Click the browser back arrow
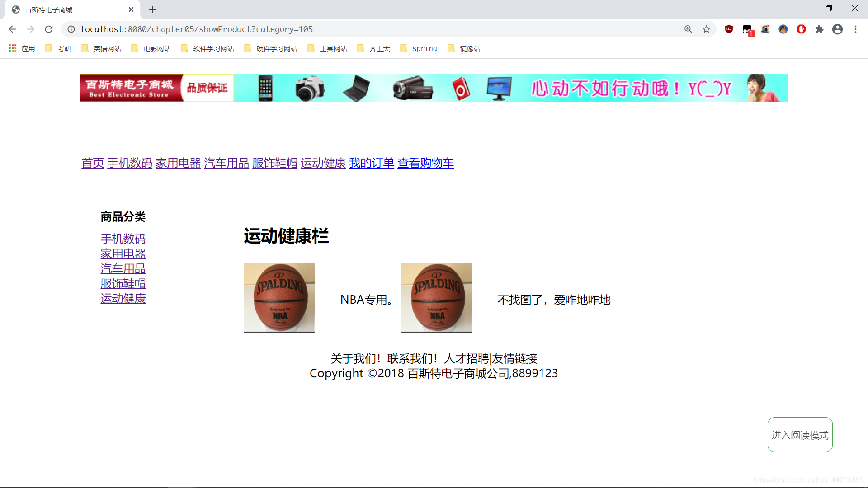The width and height of the screenshot is (868, 488). tap(12, 29)
